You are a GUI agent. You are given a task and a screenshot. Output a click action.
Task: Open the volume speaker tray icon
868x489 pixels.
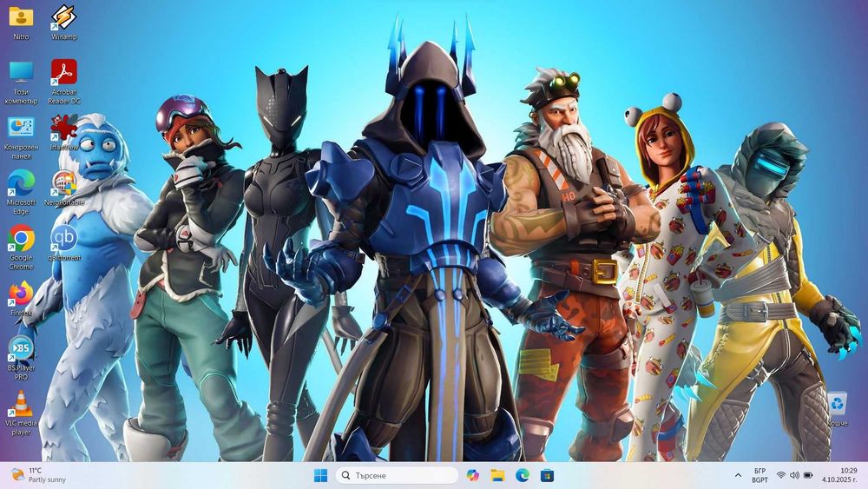pos(794,475)
